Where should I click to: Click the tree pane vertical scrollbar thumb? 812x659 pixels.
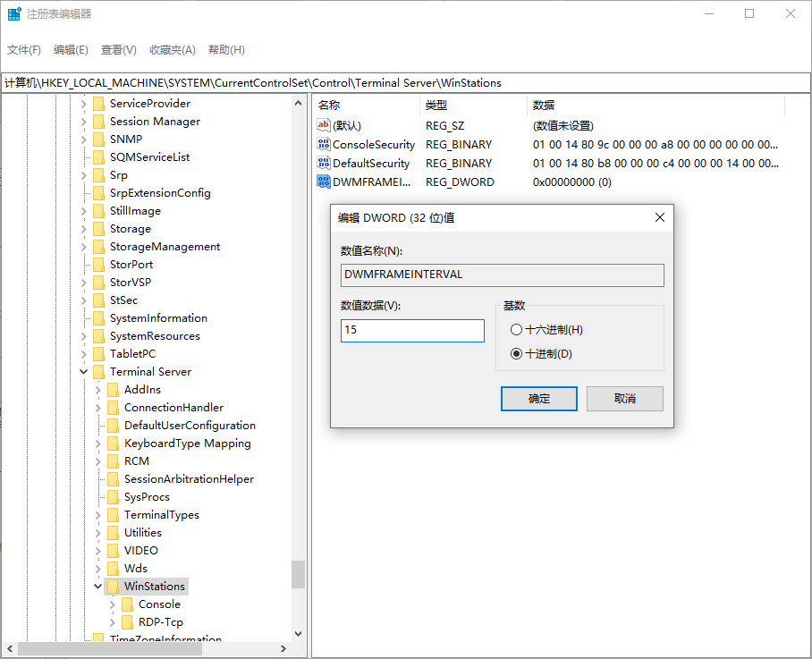pos(299,574)
